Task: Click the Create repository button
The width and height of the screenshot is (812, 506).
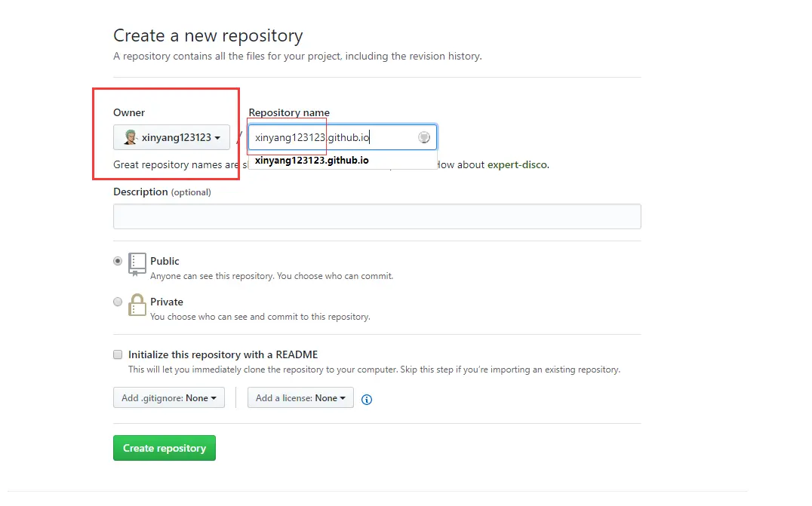Action: click(165, 448)
